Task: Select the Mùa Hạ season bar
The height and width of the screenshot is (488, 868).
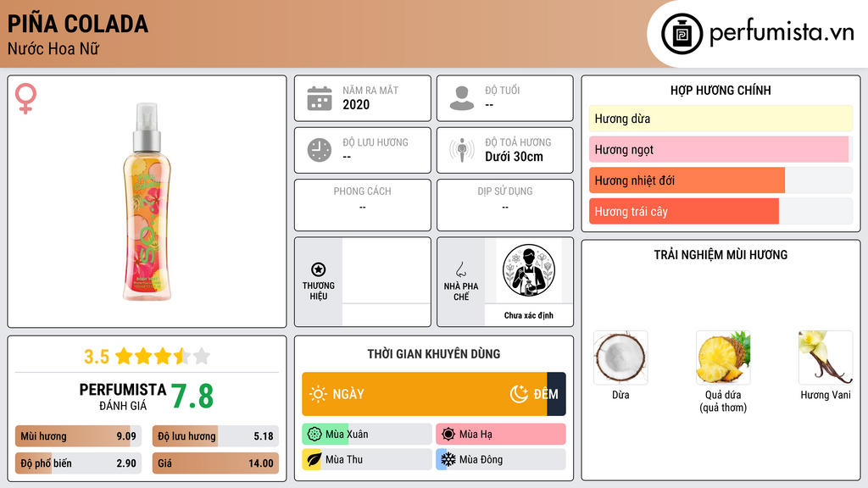Action: (x=500, y=435)
